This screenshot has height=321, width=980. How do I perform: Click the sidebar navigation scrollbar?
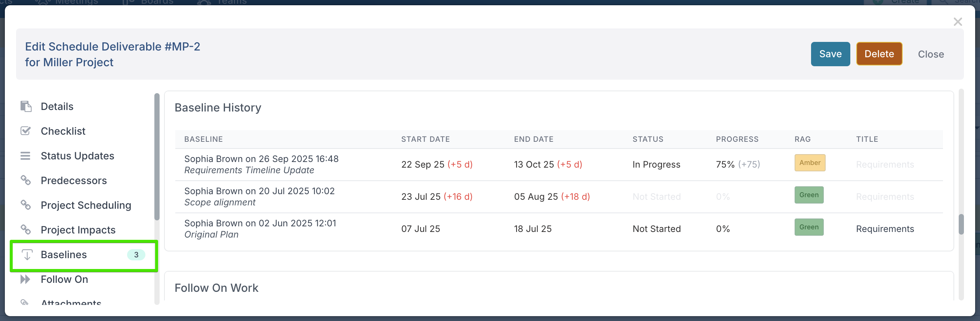click(x=157, y=156)
